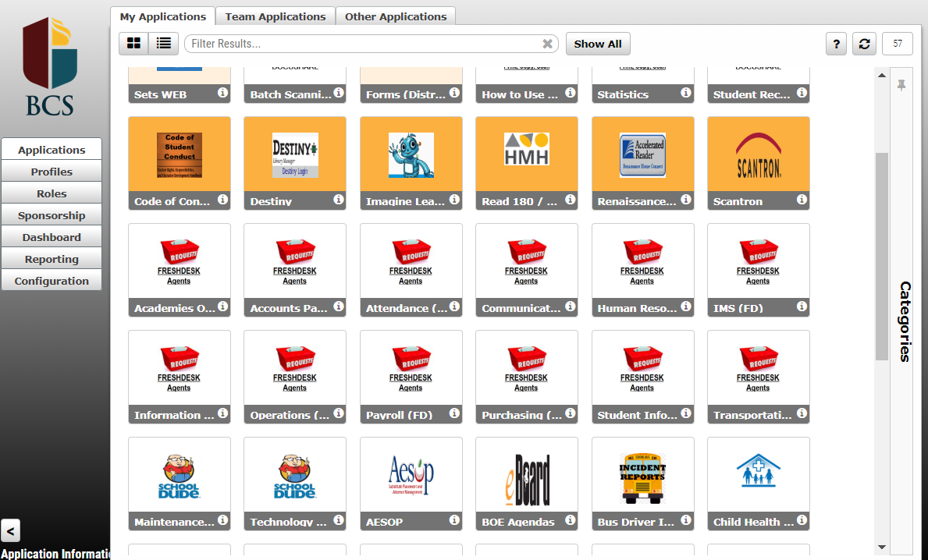Image resolution: width=928 pixels, height=560 pixels.
Task: Click the 57 application count box
Action: point(898,44)
